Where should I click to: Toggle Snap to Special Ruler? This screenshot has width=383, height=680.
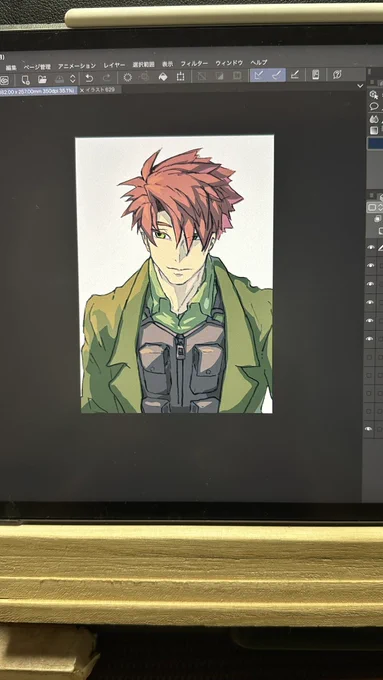(x=277, y=75)
